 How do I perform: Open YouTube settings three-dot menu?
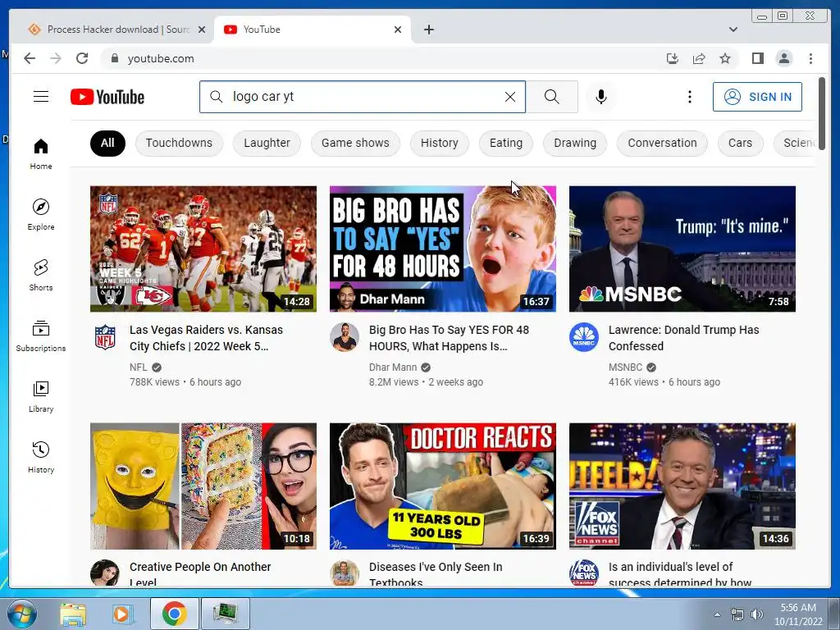click(x=689, y=97)
